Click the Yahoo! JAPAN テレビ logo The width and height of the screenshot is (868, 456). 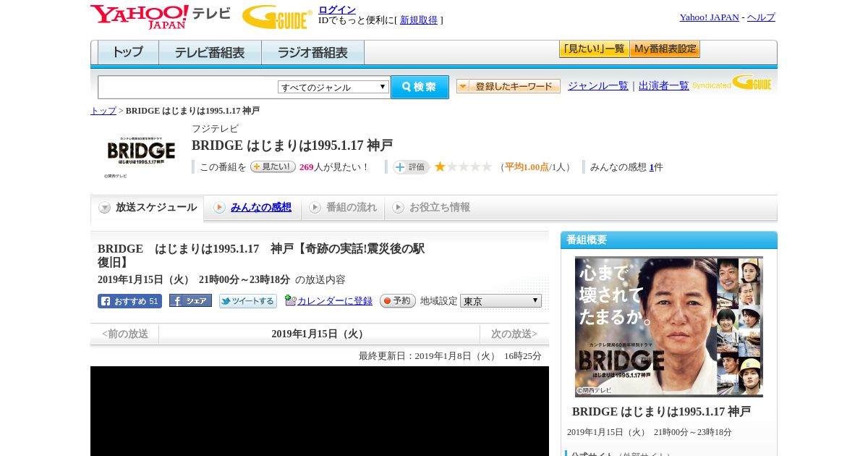(161, 17)
